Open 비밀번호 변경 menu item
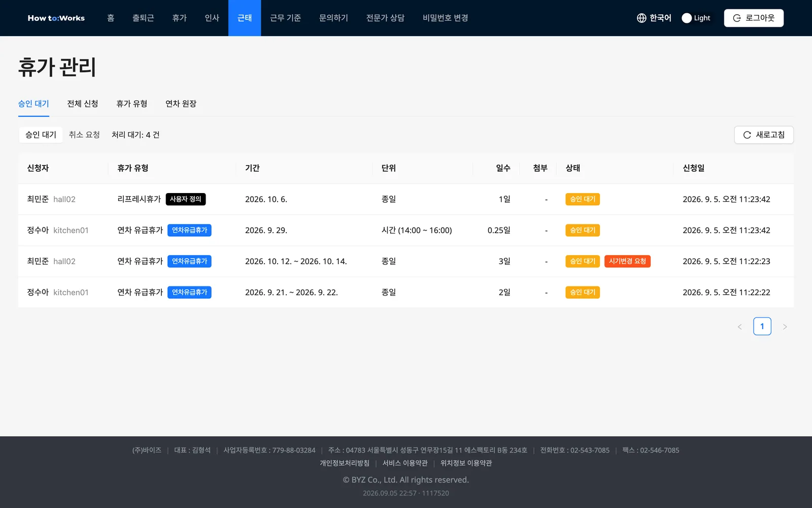The height and width of the screenshot is (508, 812). pos(445,18)
